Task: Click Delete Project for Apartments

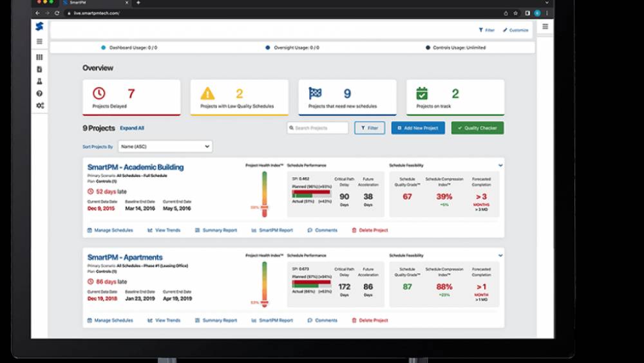Action: 370,321
